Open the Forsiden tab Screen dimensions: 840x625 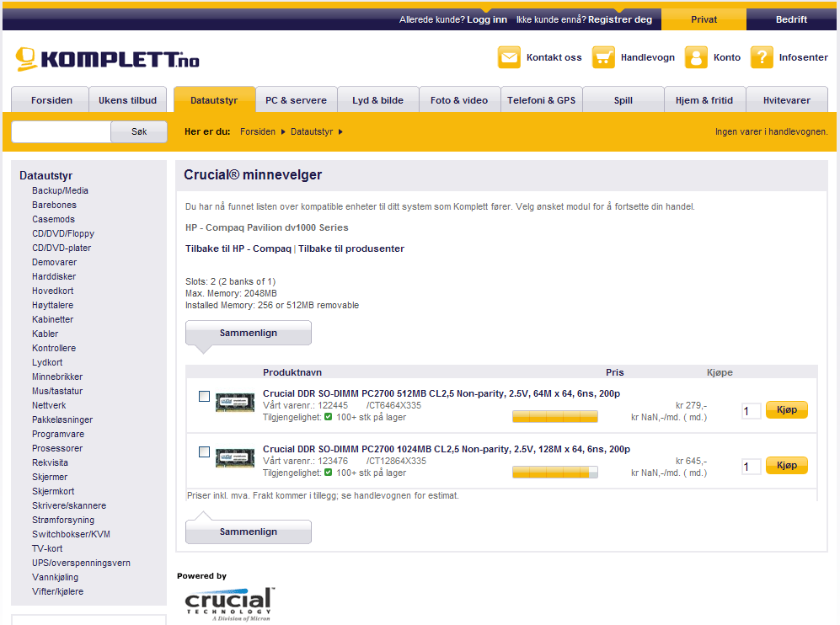pos(51,100)
